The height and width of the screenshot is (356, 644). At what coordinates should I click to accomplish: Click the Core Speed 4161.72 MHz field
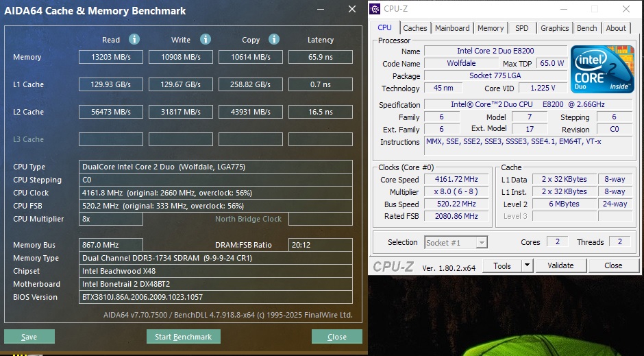point(456,179)
